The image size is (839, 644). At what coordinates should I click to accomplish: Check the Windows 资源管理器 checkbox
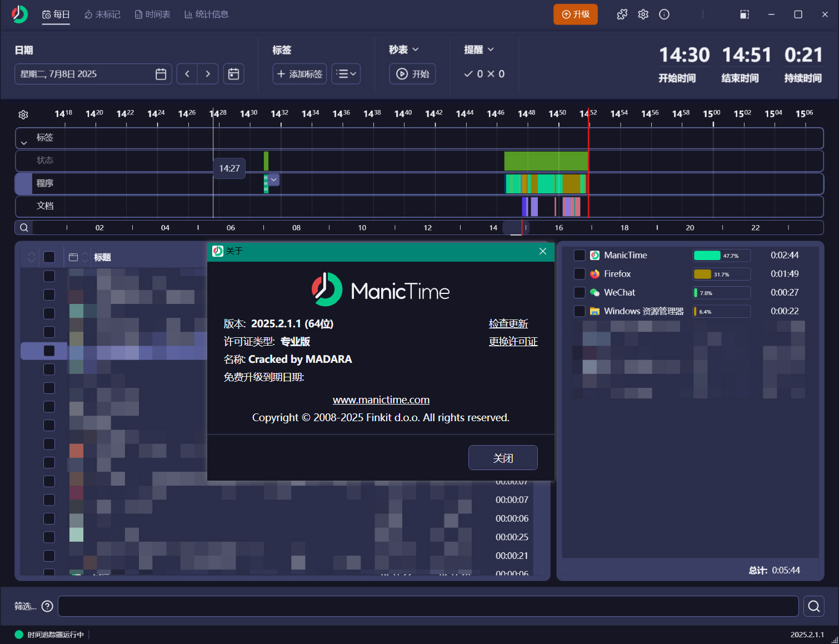click(580, 311)
